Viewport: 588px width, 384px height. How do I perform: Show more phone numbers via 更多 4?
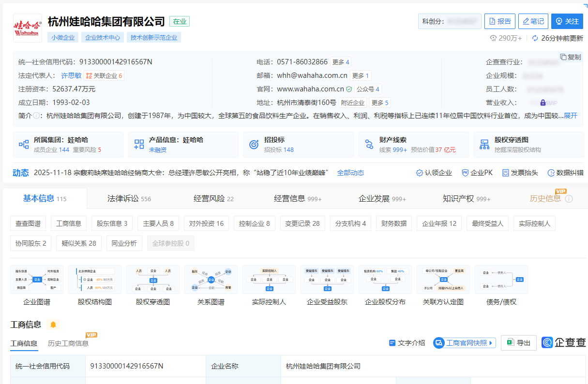point(341,62)
